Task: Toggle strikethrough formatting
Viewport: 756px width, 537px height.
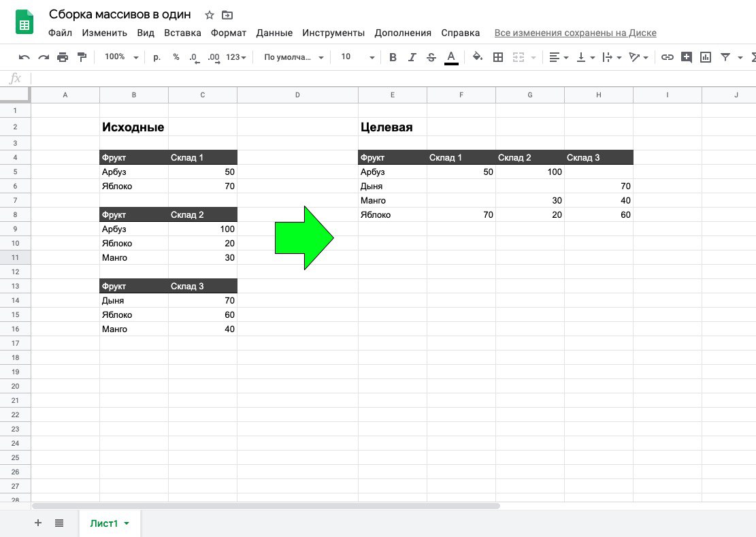Action: tap(431, 57)
